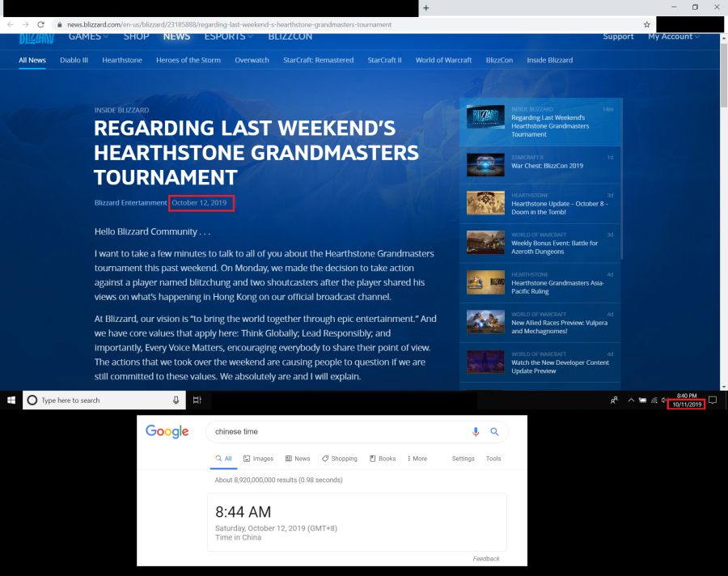This screenshot has width=728, height=576.
Task: Select the Heroes of the Storm tab
Action: pyautogui.click(x=188, y=60)
